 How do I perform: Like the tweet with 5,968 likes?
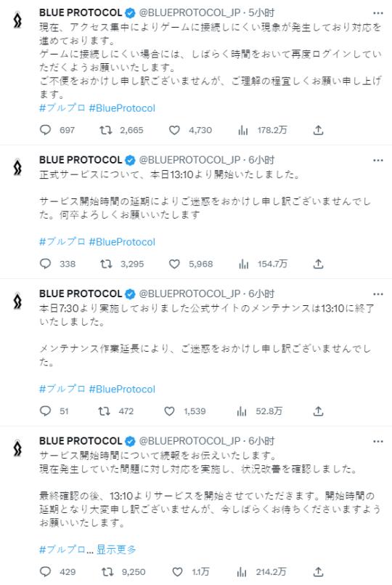pyautogui.click(x=174, y=264)
